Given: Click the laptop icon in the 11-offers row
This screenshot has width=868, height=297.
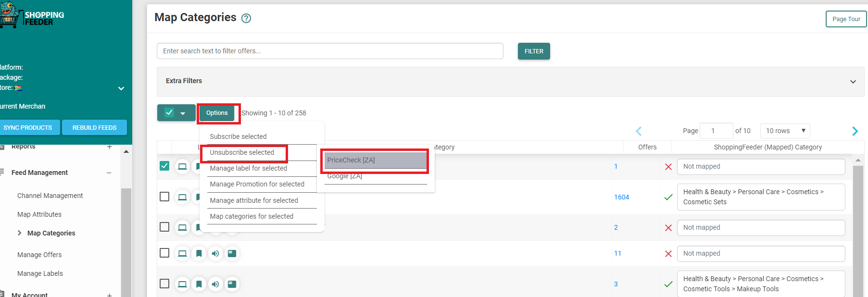Looking at the screenshot, I should (x=182, y=253).
